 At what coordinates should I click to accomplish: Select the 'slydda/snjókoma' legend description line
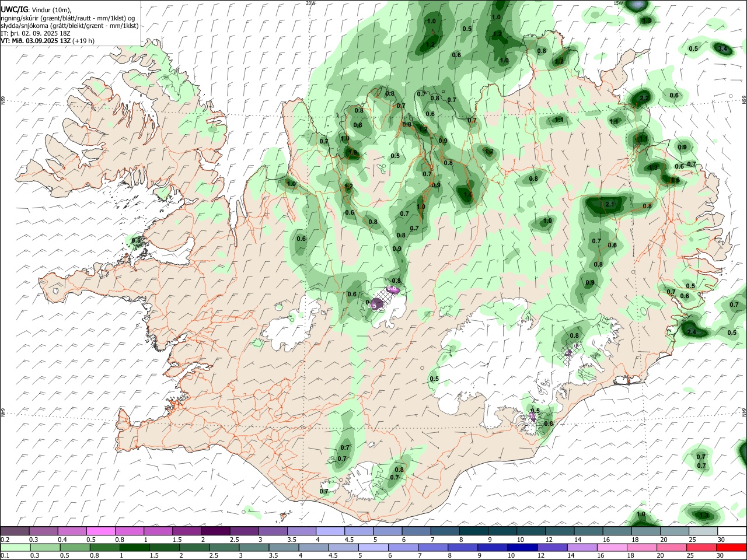(69, 26)
